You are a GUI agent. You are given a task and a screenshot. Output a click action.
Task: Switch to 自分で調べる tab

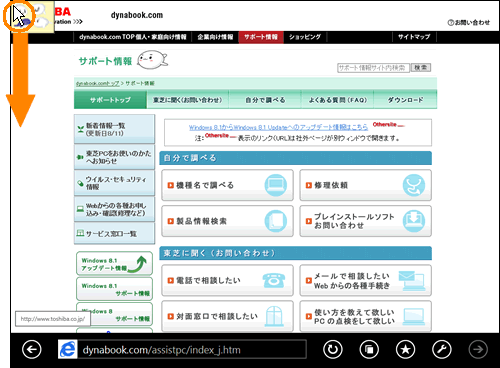click(265, 100)
